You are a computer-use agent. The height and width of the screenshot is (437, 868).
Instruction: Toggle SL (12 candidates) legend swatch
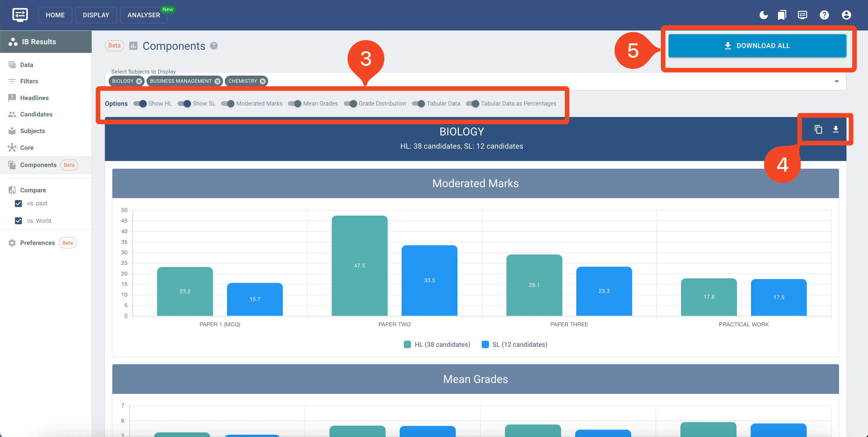point(485,344)
